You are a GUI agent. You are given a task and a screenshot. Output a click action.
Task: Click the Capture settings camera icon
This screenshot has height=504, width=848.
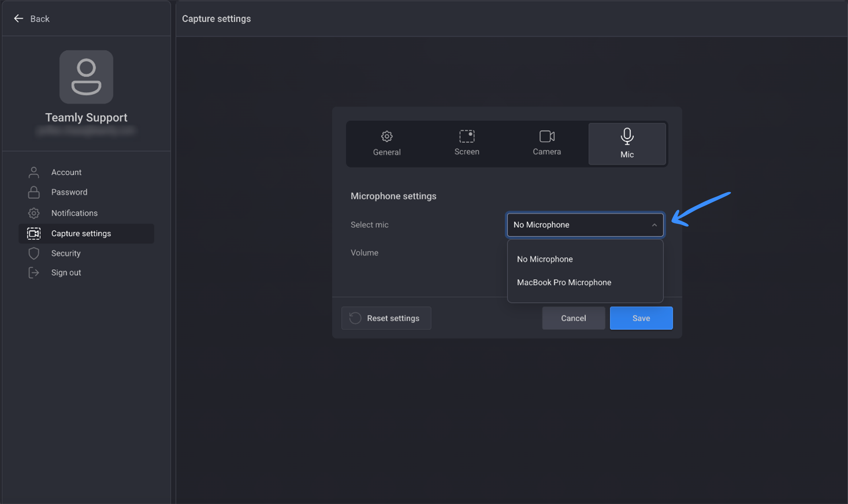click(x=34, y=234)
